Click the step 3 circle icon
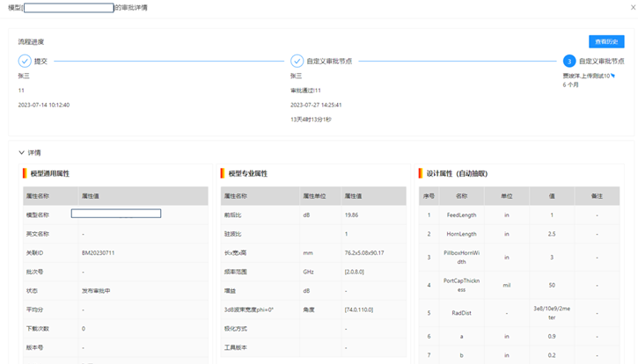The image size is (638, 364). tap(569, 62)
